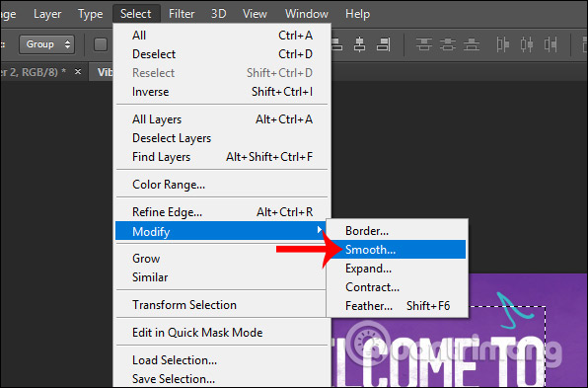Click Distribute top edges icon
This screenshot has width=588, height=388.
pyautogui.click(x=424, y=44)
